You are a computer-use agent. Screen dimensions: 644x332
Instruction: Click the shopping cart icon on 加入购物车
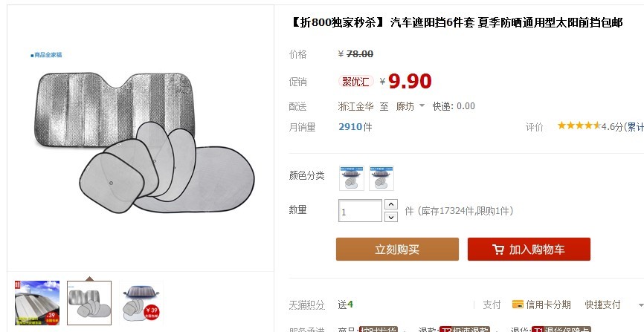498,250
